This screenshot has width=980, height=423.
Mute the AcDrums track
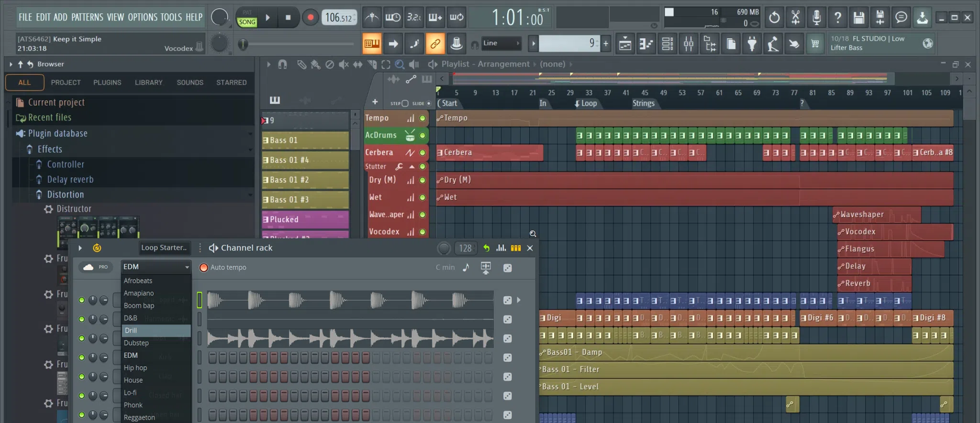423,135
